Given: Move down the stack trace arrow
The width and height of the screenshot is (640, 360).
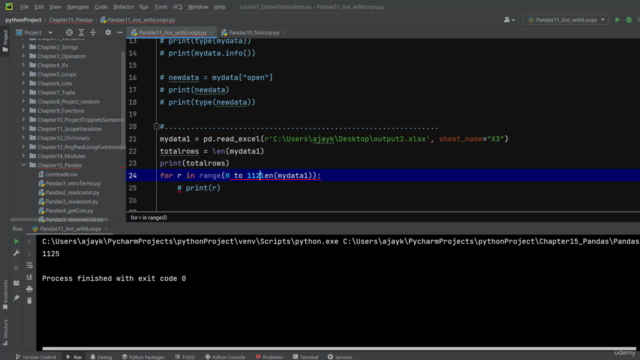Looking at the screenshot, I should pos(29,253).
